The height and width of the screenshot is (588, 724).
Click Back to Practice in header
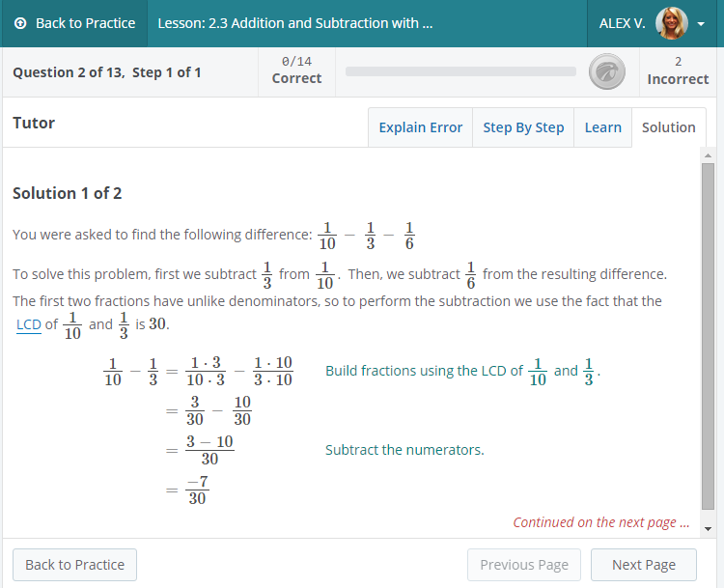tap(74, 23)
